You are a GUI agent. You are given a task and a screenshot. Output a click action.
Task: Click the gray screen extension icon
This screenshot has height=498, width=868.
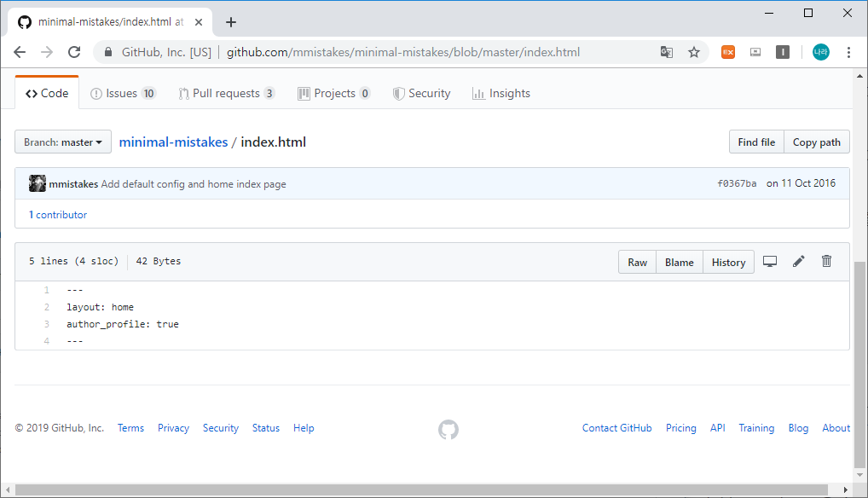(755, 52)
